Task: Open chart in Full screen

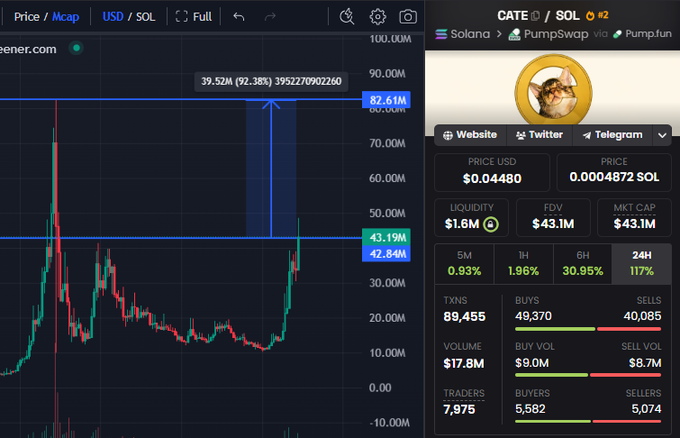Action: 193,17
